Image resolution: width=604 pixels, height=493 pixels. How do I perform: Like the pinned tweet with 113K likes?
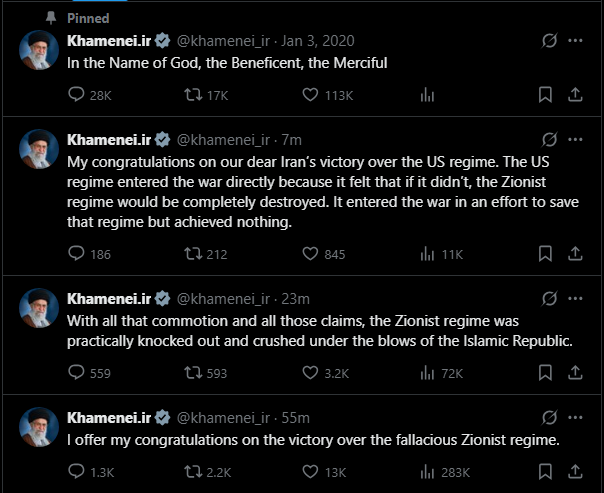pos(310,95)
